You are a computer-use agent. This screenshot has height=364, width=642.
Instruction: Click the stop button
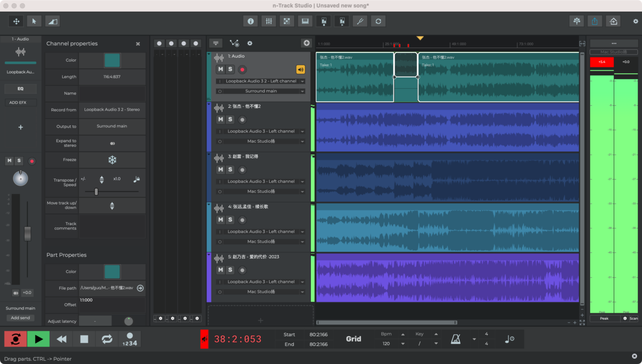pos(84,339)
